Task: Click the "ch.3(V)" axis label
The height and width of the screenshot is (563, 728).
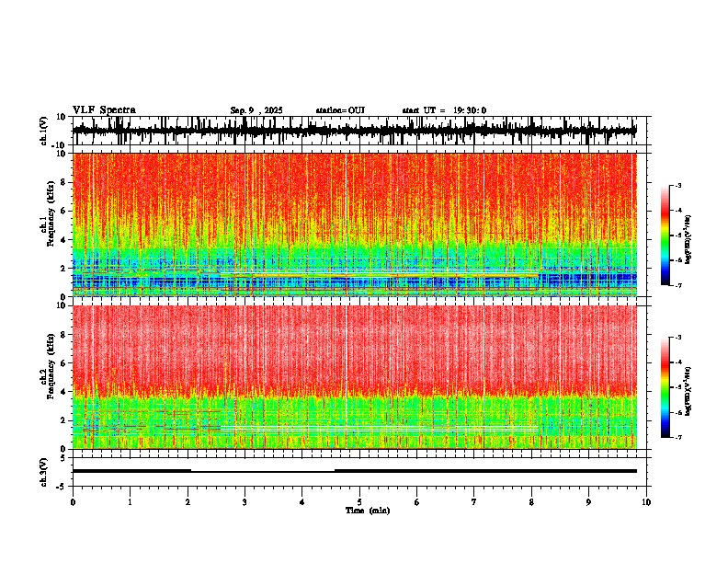Action: tap(43, 473)
